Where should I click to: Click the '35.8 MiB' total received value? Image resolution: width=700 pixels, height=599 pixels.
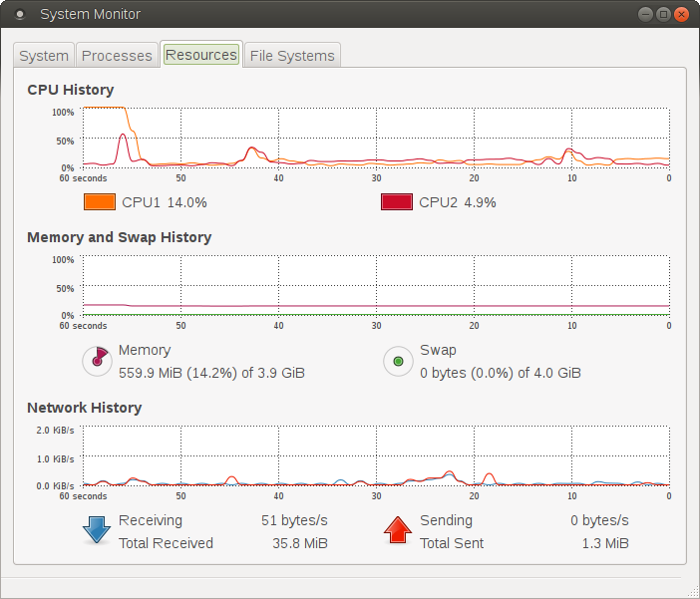(300, 543)
